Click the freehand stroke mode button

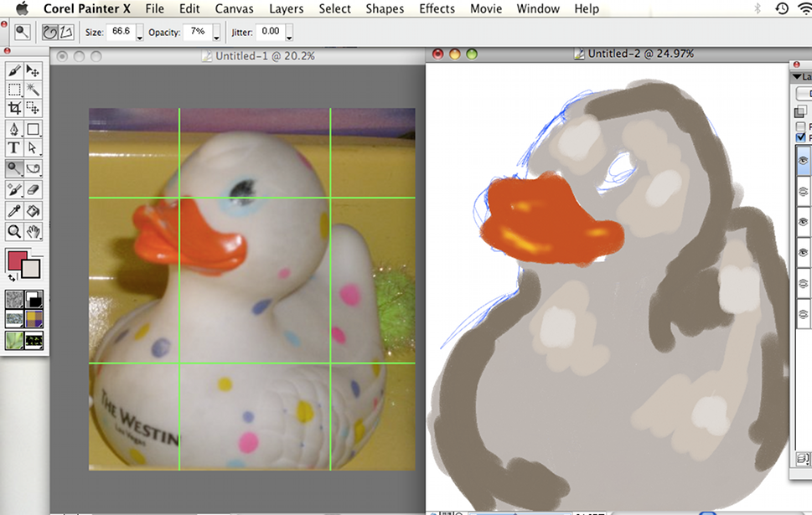[49, 32]
